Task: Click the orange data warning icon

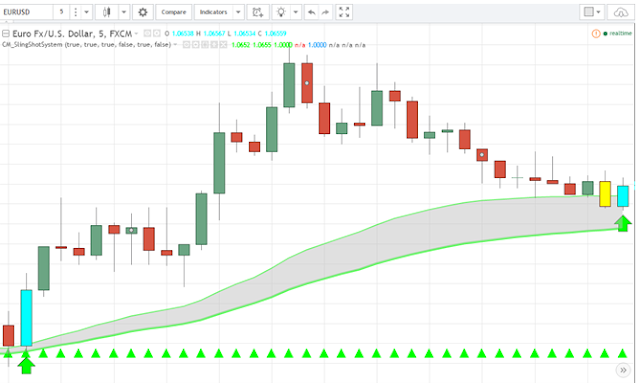Action: tap(596, 33)
